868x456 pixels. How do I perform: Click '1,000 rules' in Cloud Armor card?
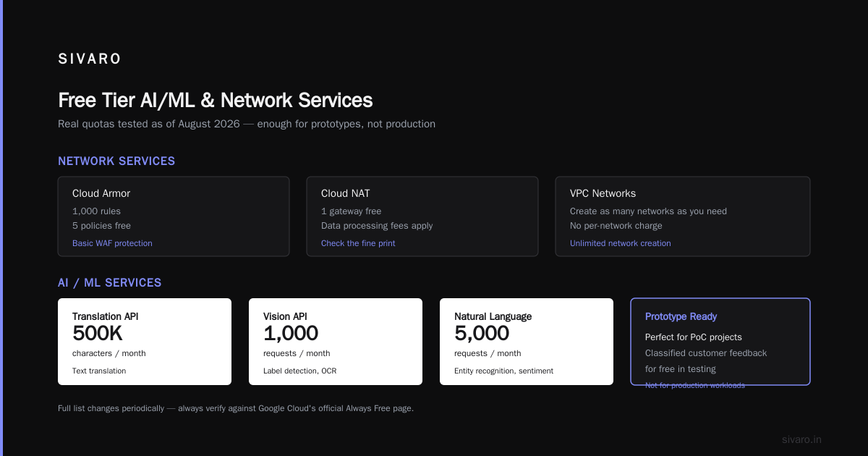coord(96,211)
